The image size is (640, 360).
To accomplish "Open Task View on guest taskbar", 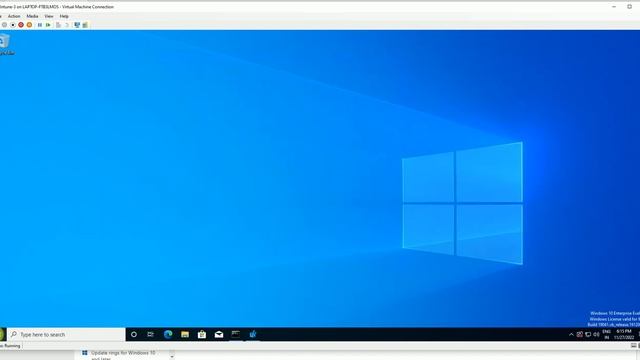I will coord(151,334).
